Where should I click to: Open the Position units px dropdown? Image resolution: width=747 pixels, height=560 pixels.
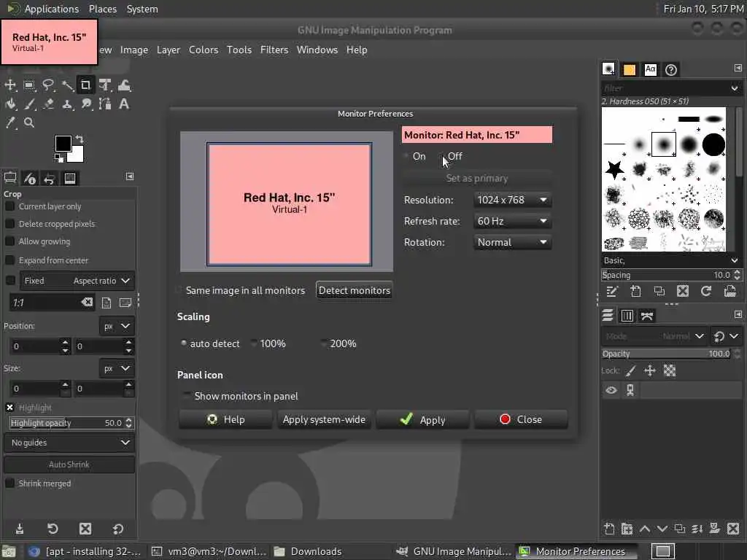[x=117, y=326]
